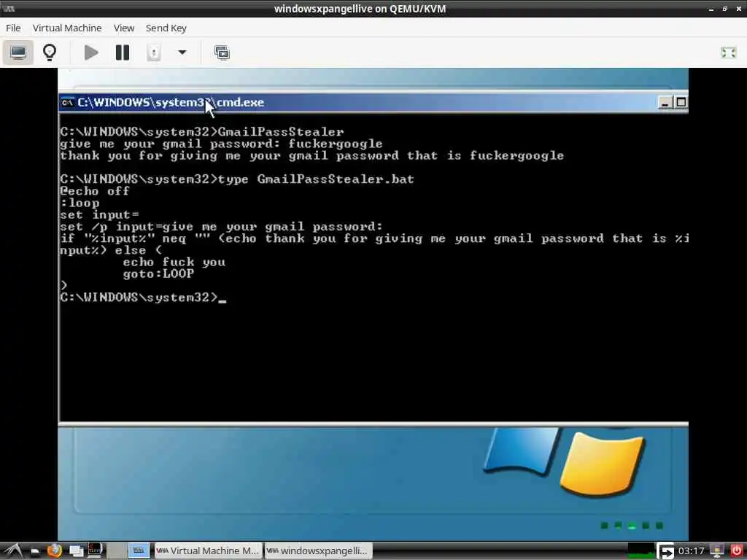Click the highlighted workspace pager button
Image resolution: width=747 pixels, height=560 pixels.
click(139, 551)
